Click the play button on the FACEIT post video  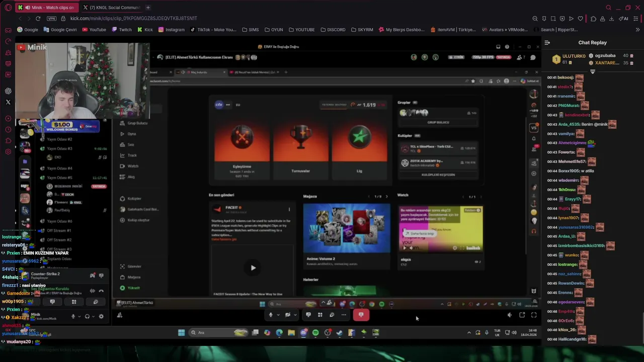pos(253,268)
